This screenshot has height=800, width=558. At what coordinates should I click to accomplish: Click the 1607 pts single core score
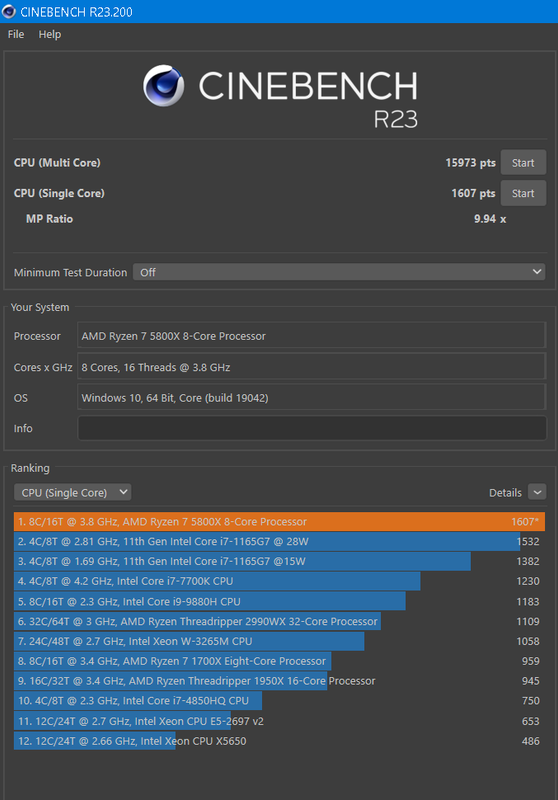pyautogui.click(x=473, y=193)
